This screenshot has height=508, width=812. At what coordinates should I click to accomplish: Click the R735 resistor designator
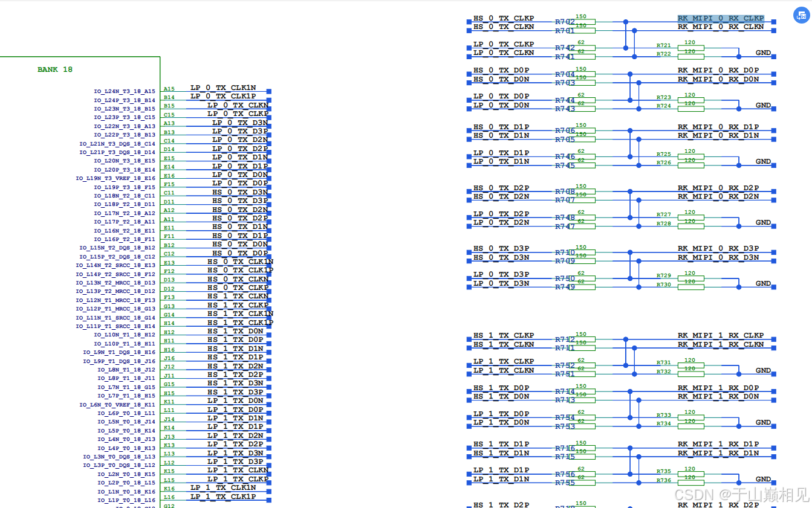(664, 471)
